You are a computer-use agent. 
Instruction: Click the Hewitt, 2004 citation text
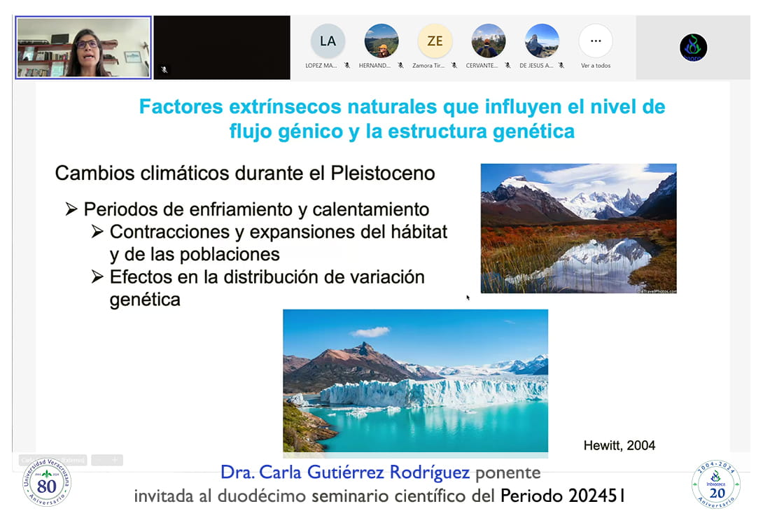click(619, 445)
